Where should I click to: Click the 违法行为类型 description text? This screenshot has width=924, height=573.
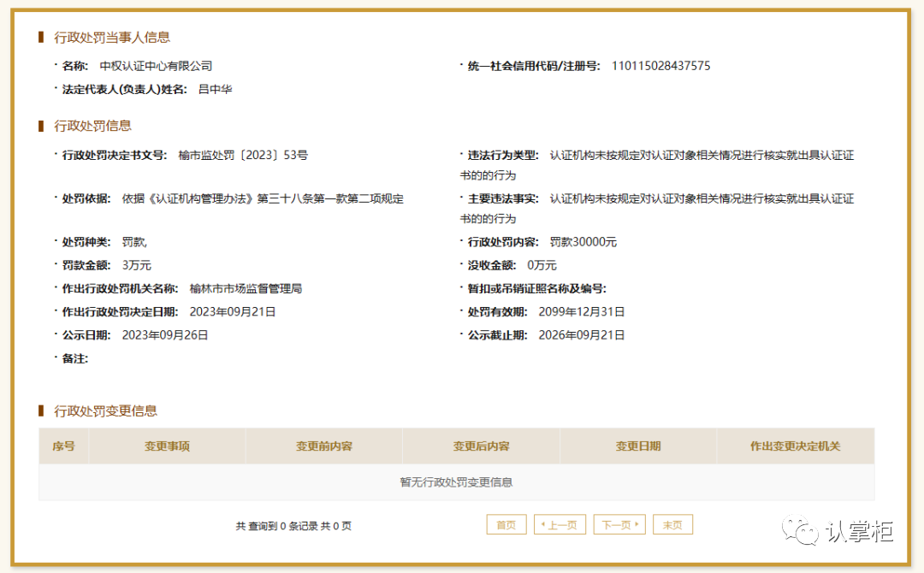tap(657, 165)
